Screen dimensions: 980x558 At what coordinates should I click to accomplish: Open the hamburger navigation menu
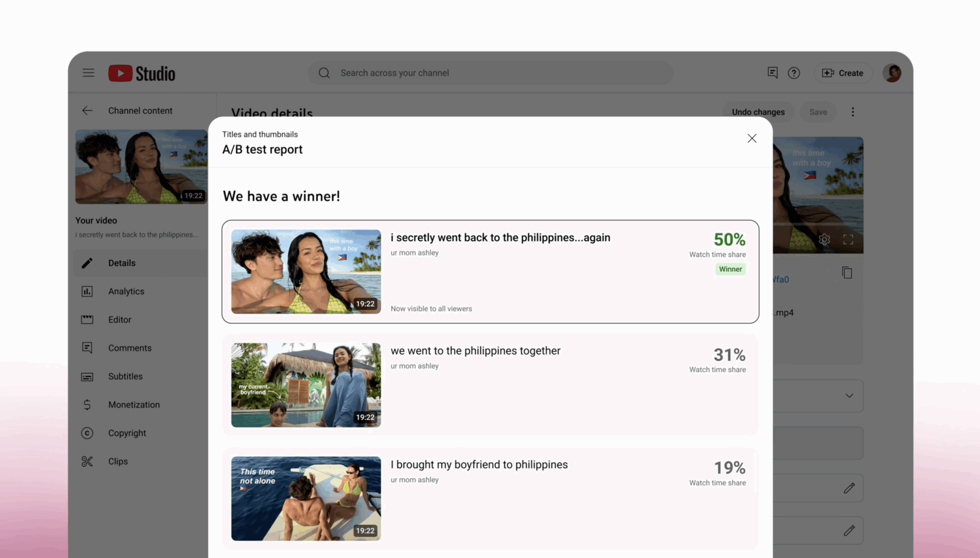[x=88, y=73]
